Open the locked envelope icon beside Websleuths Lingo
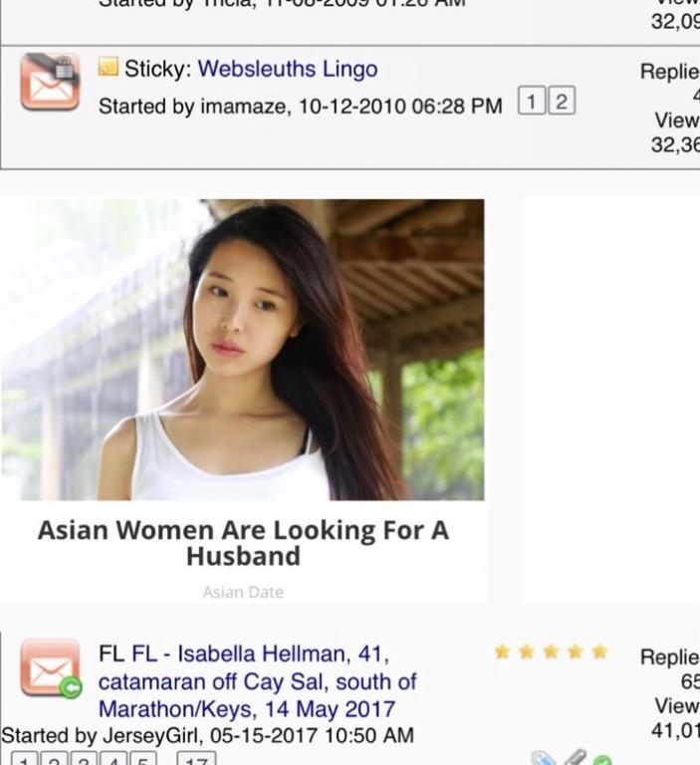This screenshot has width=700, height=765. (x=50, y=82)
